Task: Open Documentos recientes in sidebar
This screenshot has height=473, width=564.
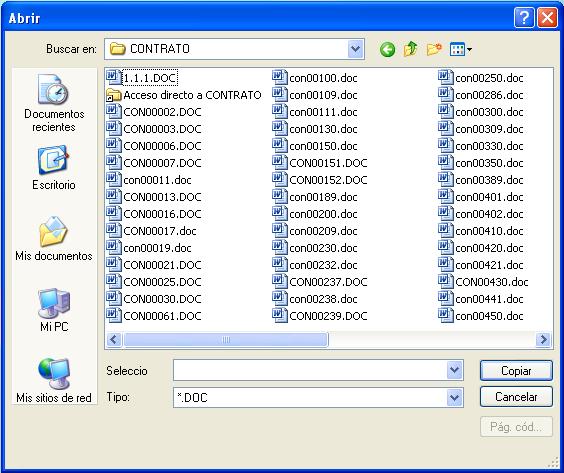Action: (x=54, y=103)
